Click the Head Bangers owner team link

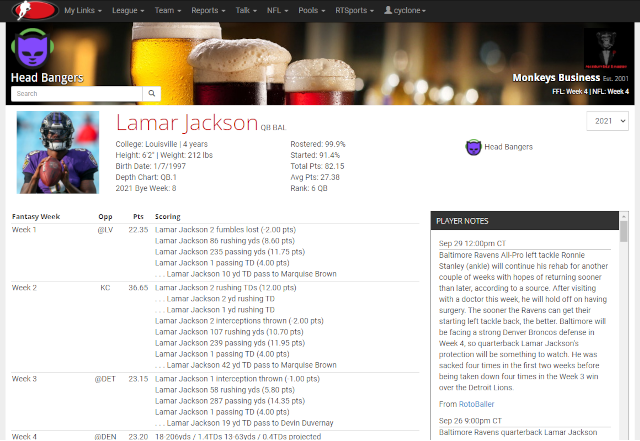click(508, 147)
